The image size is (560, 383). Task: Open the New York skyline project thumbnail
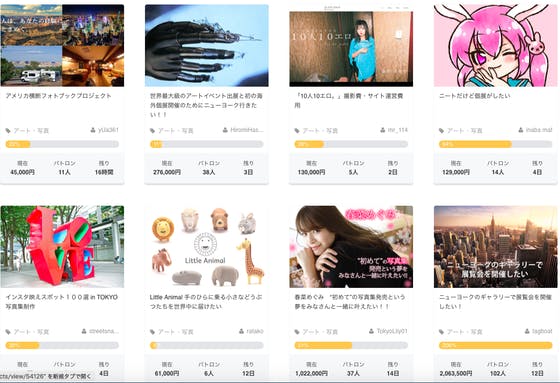[496, 247]
